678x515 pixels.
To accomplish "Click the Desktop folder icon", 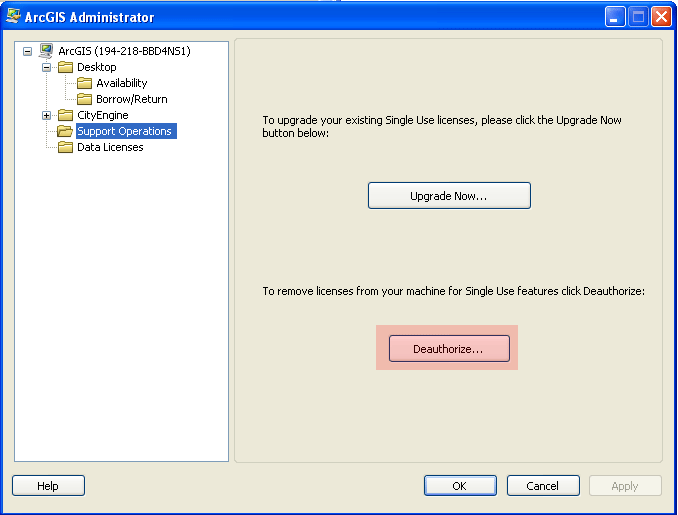I will pos(65,67).
